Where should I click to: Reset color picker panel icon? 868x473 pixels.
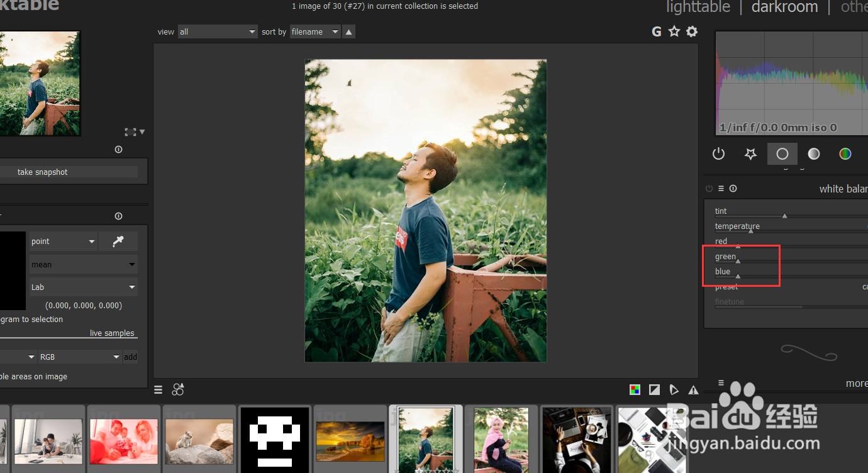(118, 216)
